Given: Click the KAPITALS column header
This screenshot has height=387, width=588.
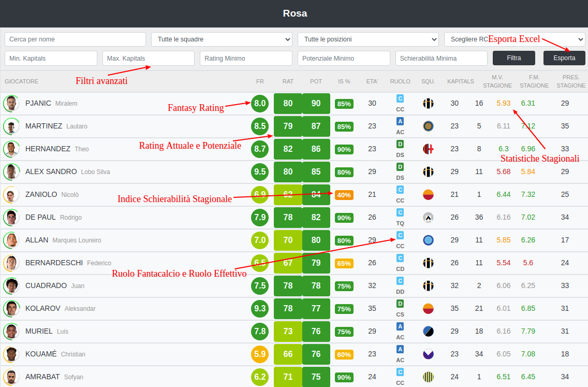Looking at the screenshot, I should (461, 81).
